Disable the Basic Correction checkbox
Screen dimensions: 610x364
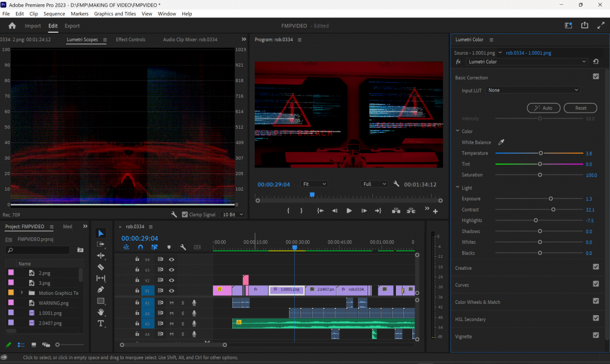tap(596, 77)
